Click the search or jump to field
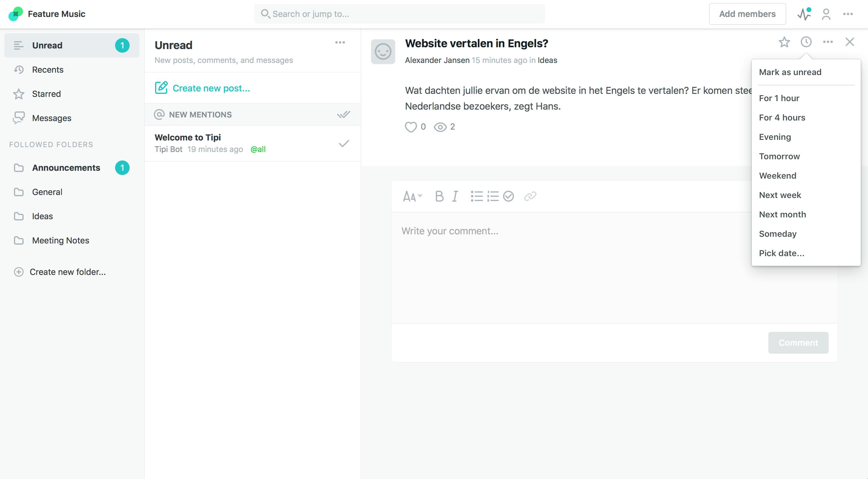This screenshot has width=868, height=479. [x=400, y=14]
